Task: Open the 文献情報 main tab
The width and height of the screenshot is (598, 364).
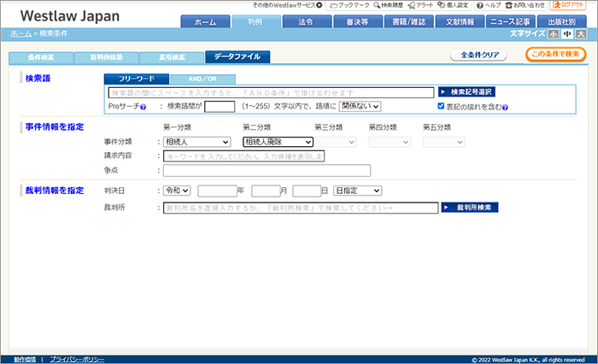Action: pos(460,21)
